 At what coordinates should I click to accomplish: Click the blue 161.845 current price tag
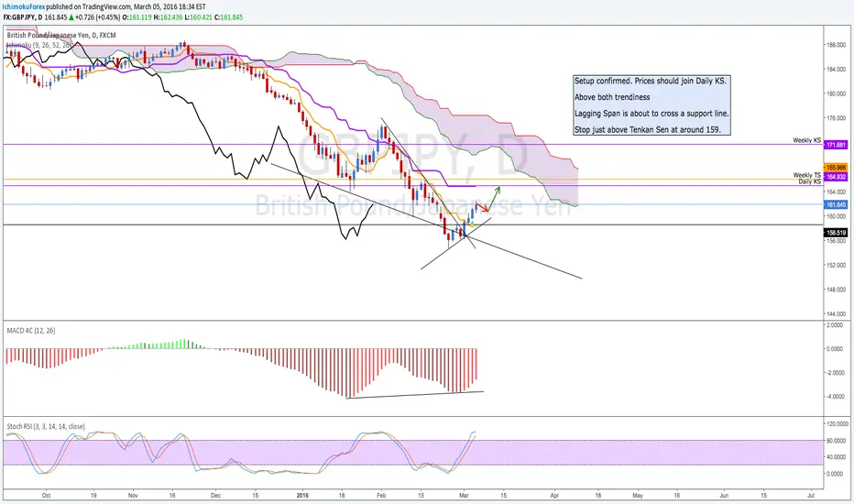[x=836, y=205]
